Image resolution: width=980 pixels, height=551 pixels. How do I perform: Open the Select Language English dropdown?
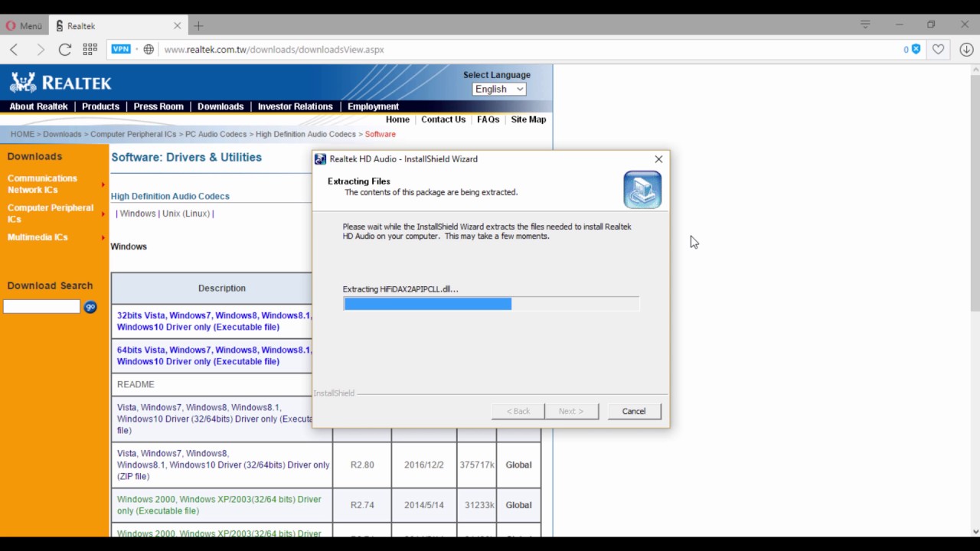pyautogui.click(x=498, y=89)
